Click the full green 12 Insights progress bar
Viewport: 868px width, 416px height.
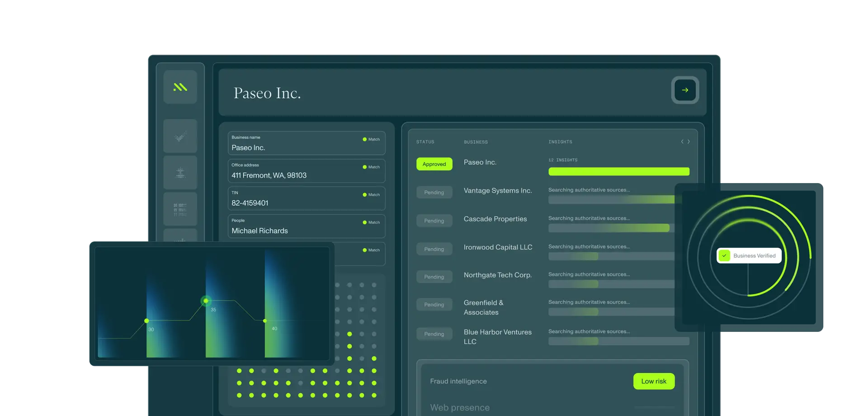coord(619,171)
